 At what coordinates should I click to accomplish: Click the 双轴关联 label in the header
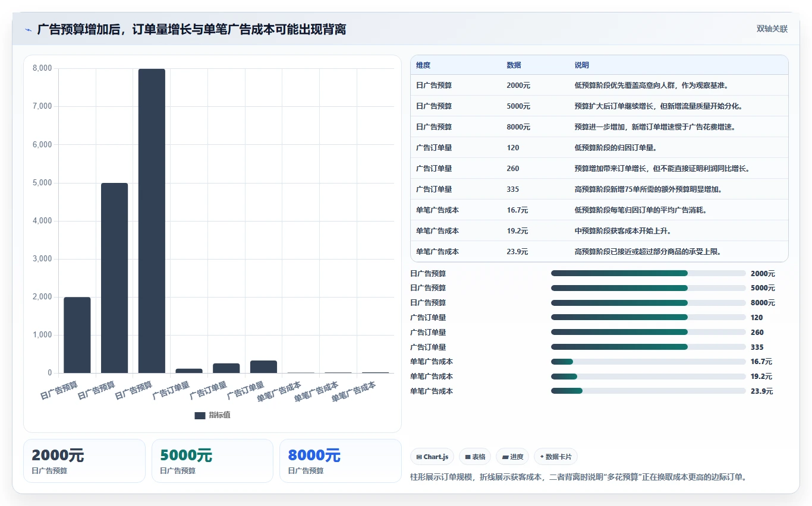point(772,29)
